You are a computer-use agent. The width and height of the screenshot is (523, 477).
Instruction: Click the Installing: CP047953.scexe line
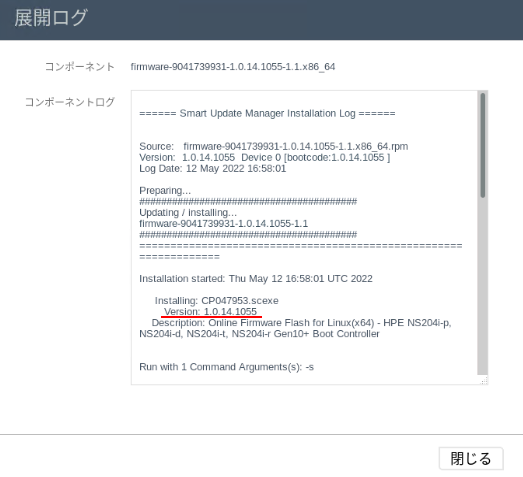click(216, 301)
